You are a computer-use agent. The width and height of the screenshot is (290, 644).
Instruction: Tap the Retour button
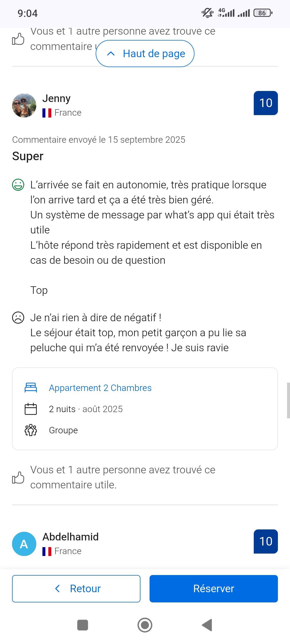(76, 589)
